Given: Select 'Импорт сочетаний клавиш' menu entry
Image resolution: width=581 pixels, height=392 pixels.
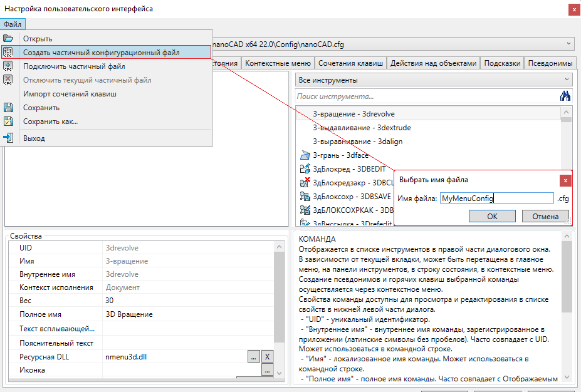Looking at the screenshot, I should click(x=70, y=94).
